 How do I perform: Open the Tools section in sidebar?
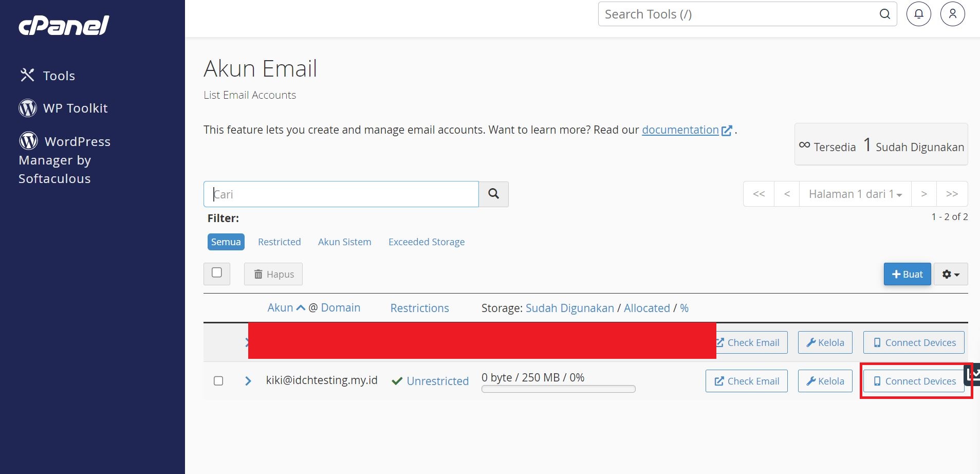[58, 75]
